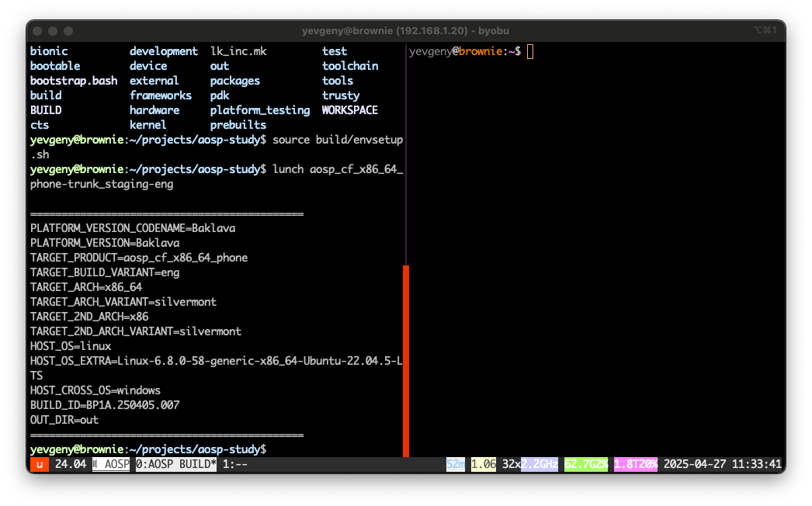This screenshot has width=812, height=506.
Task: Click the 'bionic' directory name
Action: coord(49,51)
